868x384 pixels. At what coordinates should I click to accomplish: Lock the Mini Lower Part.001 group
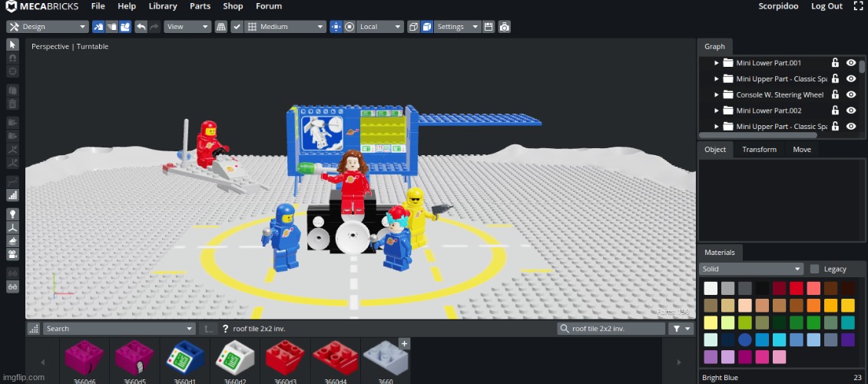(835, 62)
